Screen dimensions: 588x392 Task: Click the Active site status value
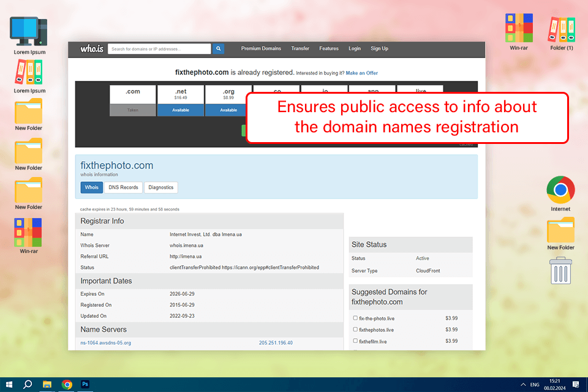pos(422,258)
